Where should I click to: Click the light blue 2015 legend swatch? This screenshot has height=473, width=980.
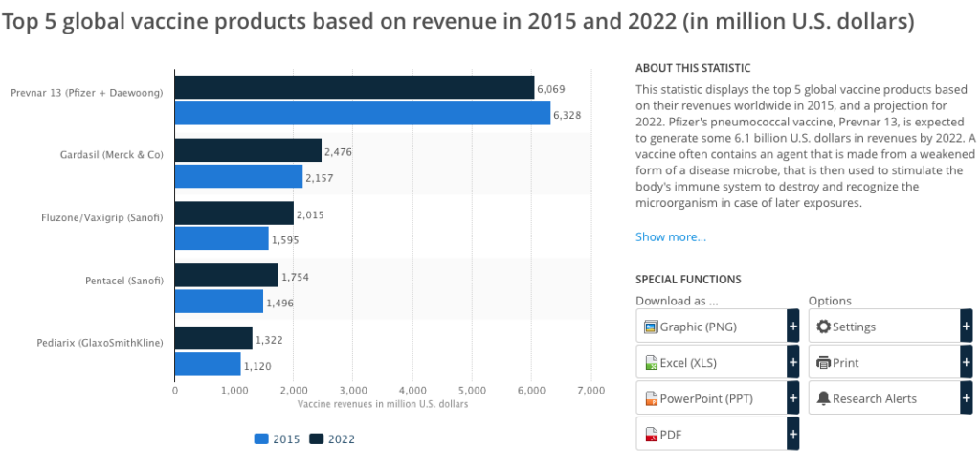(x=261, y=439)
